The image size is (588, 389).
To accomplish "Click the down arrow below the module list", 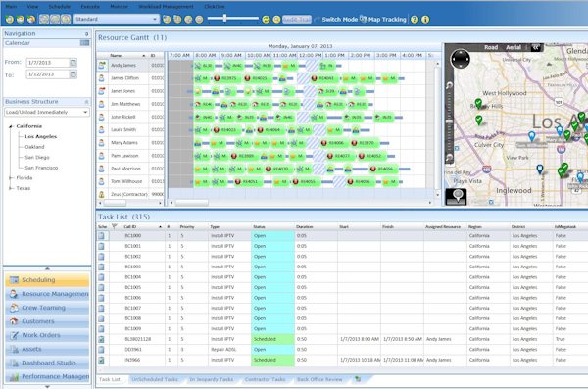I will click(47, 386).
